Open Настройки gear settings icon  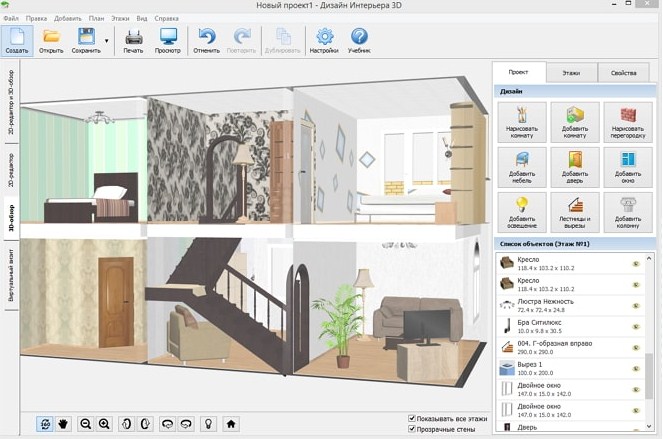click(x=324, y=41)
